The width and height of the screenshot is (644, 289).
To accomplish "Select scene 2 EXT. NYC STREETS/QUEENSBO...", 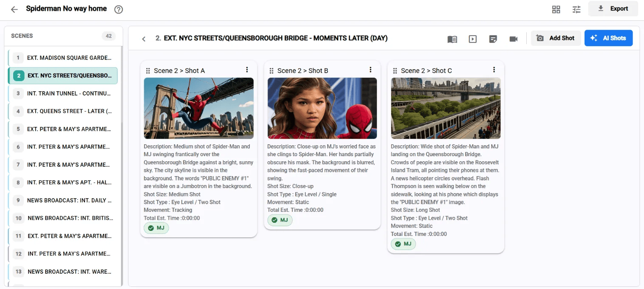I will (x=63, y=76).
